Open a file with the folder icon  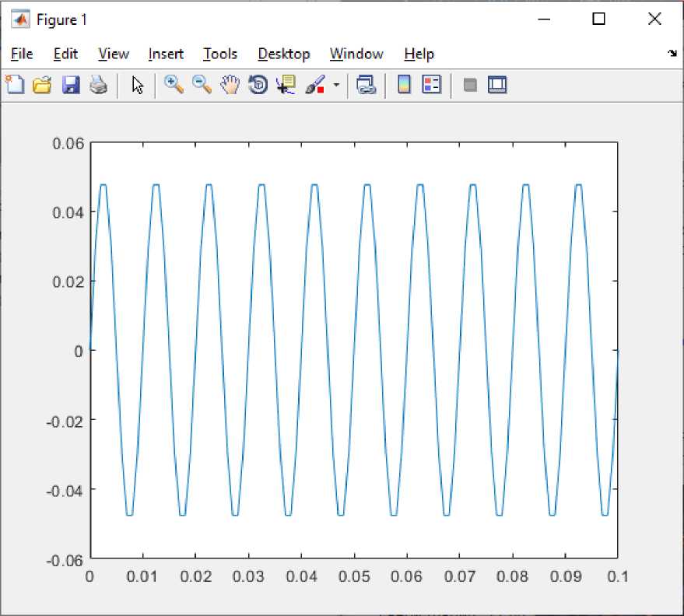pos(42,85)
